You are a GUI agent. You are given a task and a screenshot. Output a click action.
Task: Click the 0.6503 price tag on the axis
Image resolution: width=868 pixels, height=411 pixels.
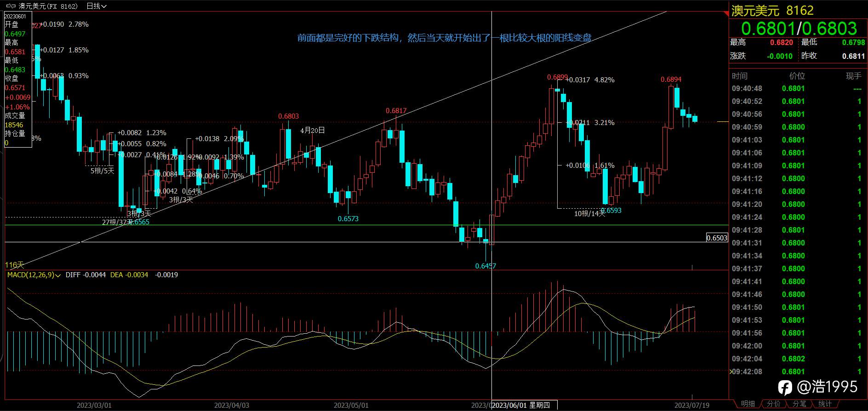click(717, 238)
